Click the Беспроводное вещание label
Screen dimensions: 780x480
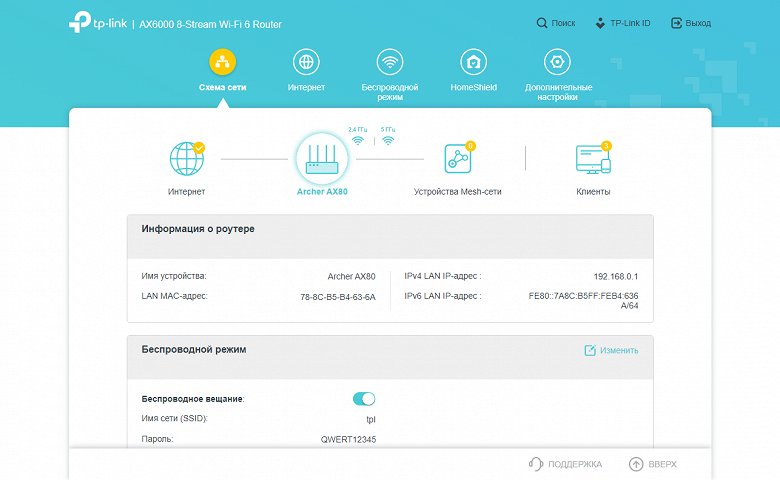[x=193, y=399]
